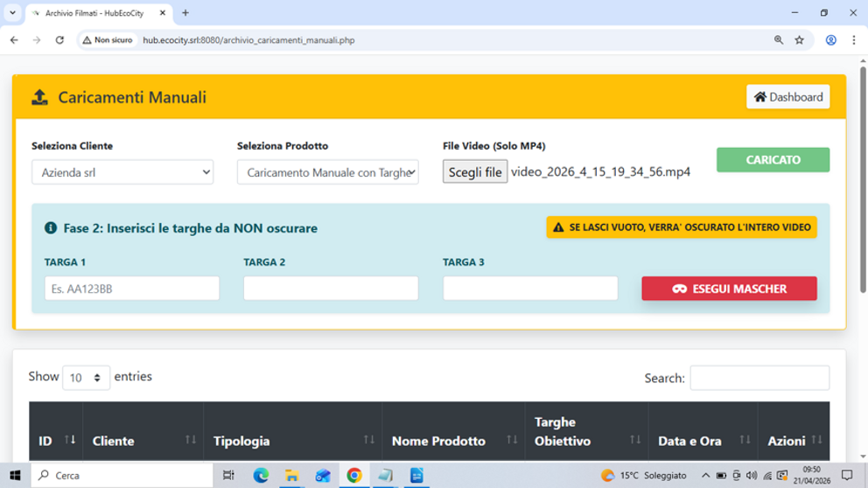Image resolution: width=868 pixels, height=488 pixels.
Task: Open a new browser tab
Action: pyautogui.click(x=185, y=13)
